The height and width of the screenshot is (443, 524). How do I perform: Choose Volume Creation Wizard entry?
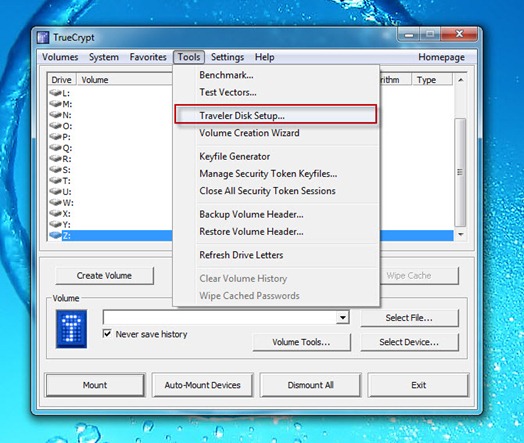click(276, 133)
